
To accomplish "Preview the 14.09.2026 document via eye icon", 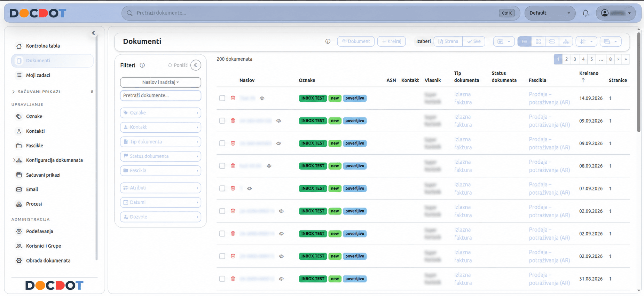I will pos(262,99).
